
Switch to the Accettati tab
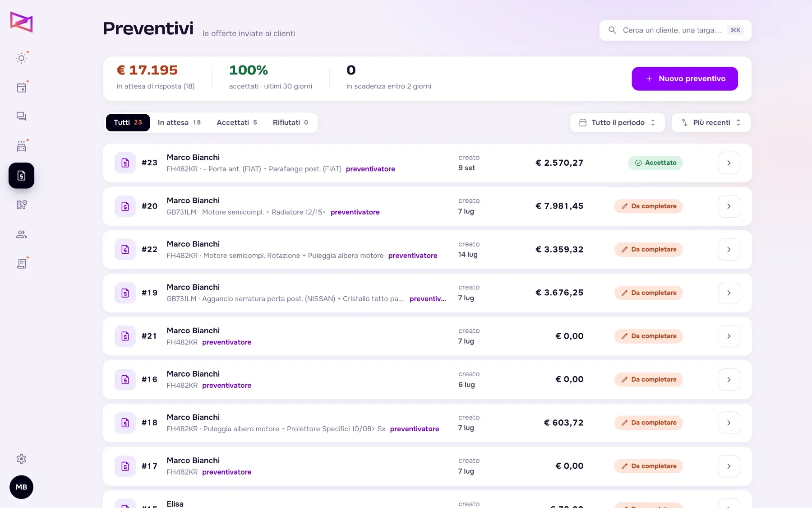click(236, 122)
